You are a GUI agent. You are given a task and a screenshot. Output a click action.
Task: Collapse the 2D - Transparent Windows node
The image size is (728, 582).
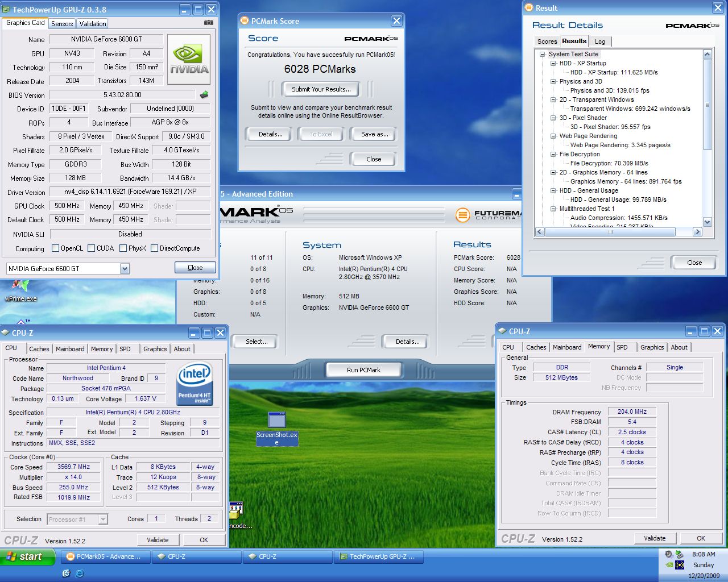tap(553, 99)
